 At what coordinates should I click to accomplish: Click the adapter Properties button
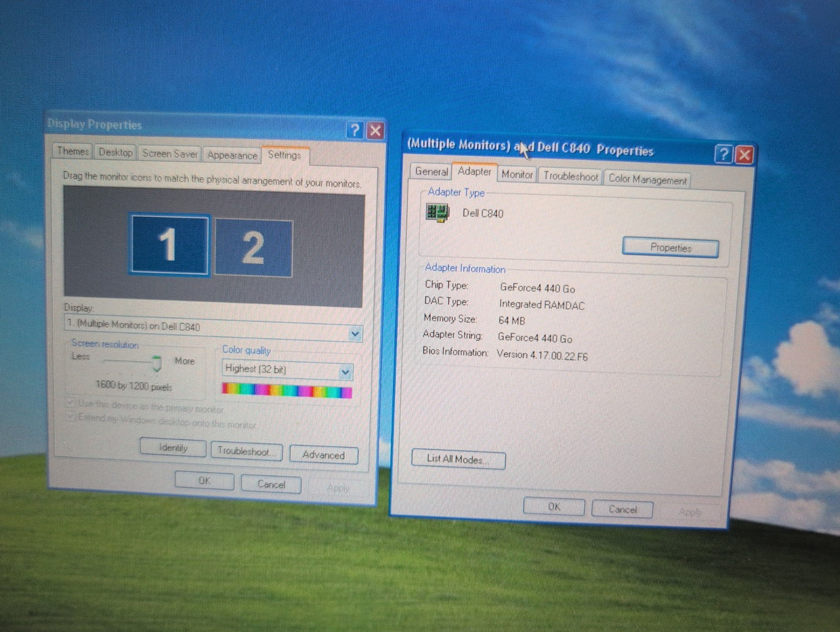coord(670,248)
